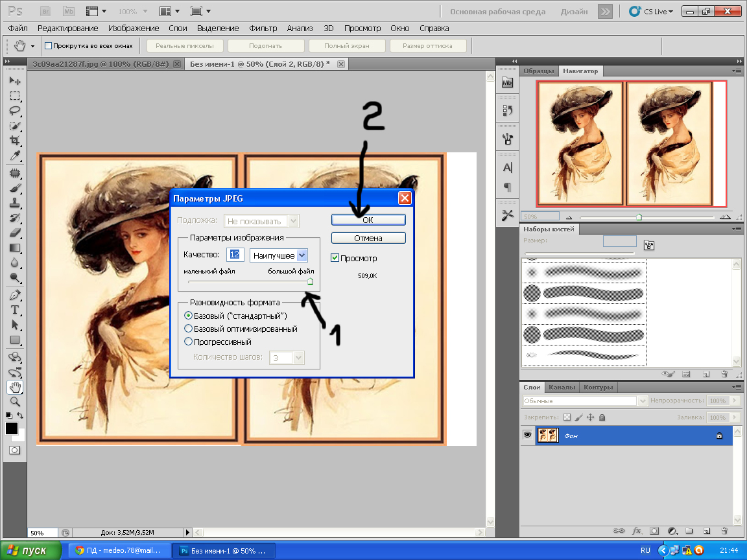Click the 'Качество' value input field

(235, 255)
